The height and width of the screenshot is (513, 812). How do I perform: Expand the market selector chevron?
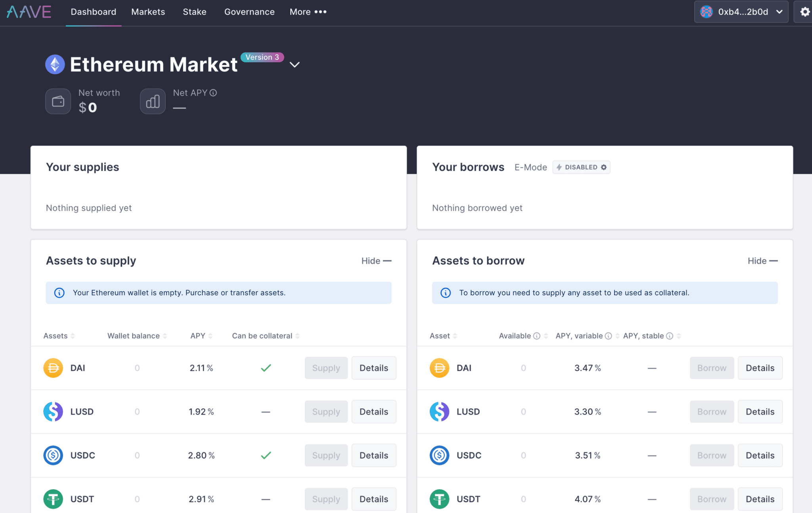click(x=295, y=65)
